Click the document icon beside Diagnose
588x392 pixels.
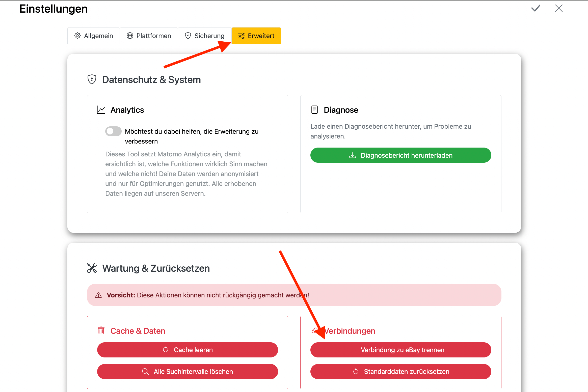(314, 110)
